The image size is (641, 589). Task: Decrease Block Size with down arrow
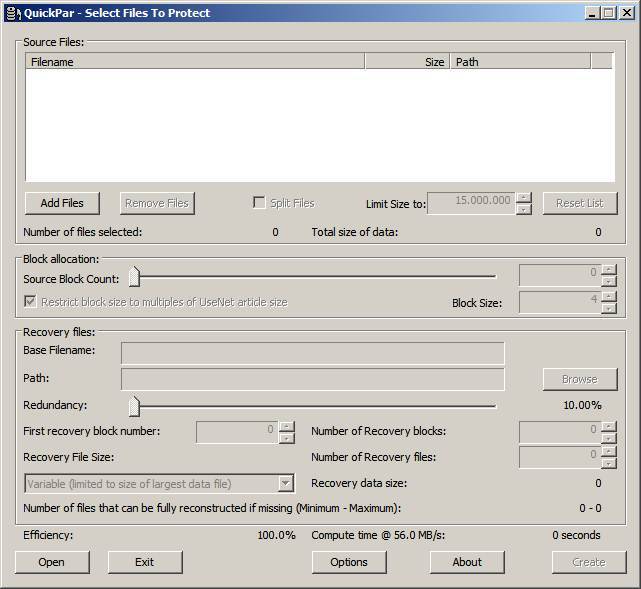pos(609,308)
